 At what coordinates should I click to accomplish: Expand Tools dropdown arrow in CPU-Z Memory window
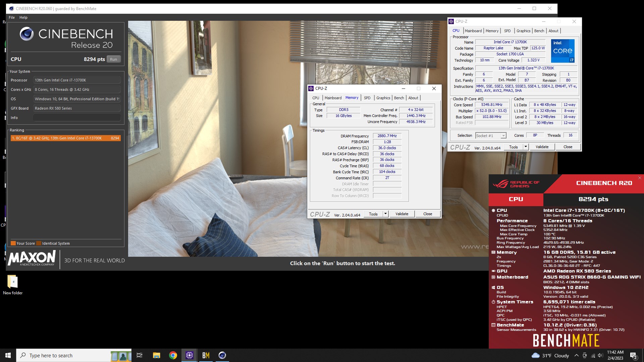(386, 214)
